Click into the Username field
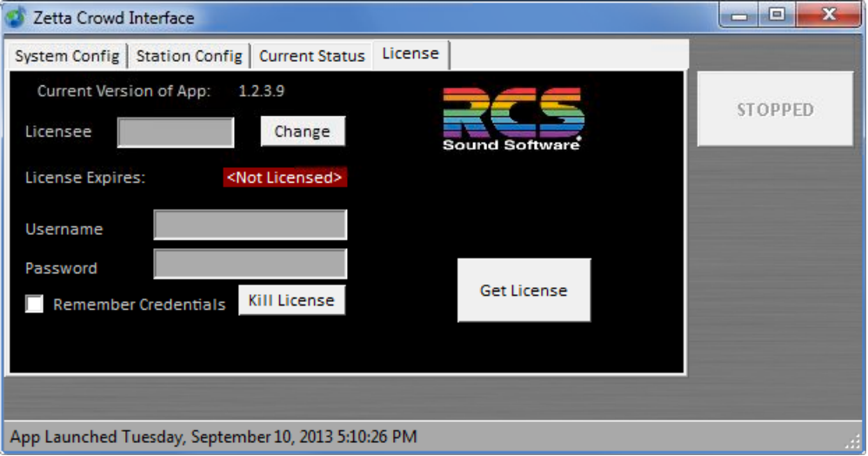The height and width of the screenshot is (456, 868). [250, 225]
